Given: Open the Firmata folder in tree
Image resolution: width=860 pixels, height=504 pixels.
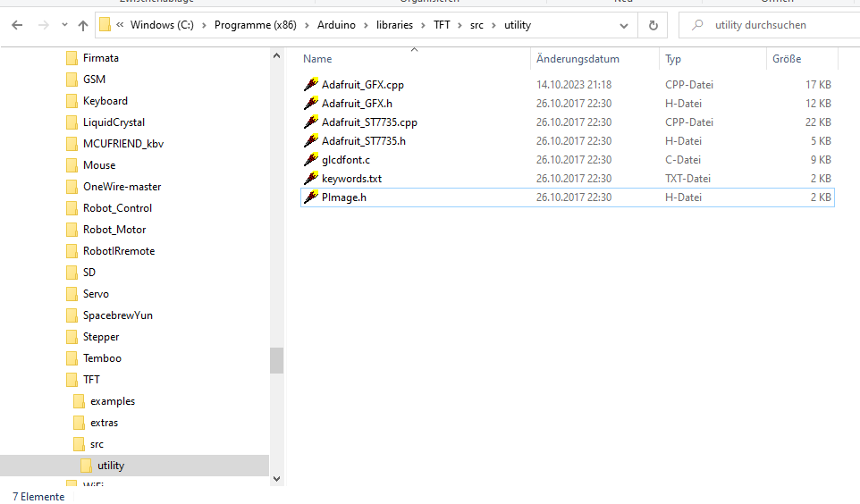Looking at the screenshot, I should (100, 58).
